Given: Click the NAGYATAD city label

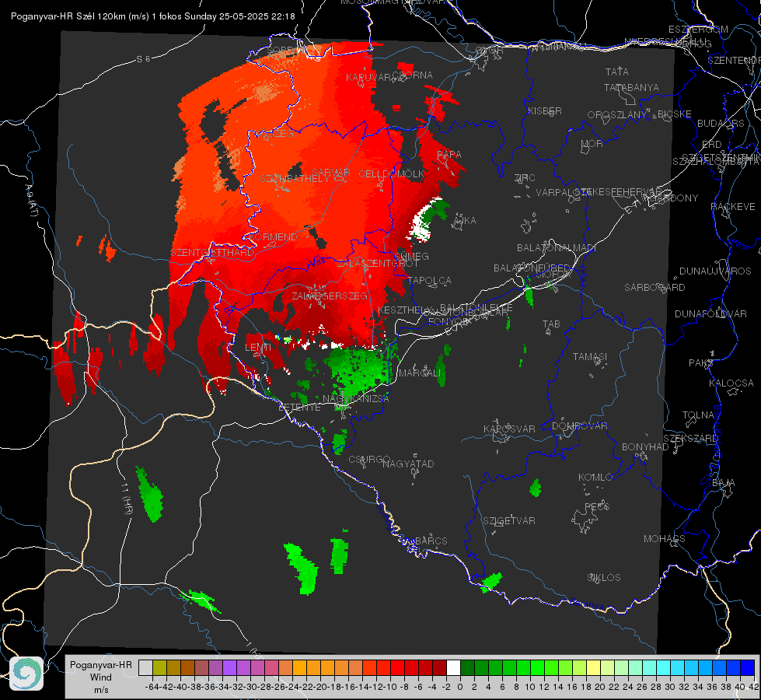Looking at the screenshot, I should click(408, 464).
